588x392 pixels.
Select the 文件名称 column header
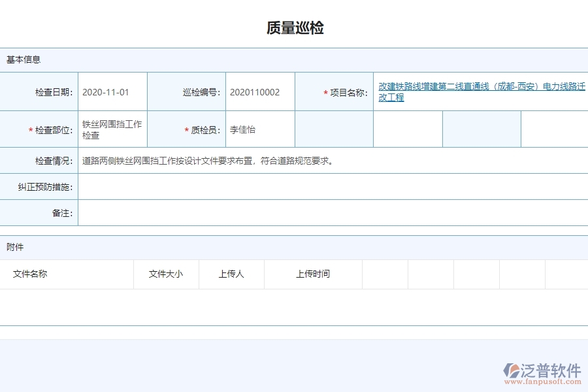30,274
